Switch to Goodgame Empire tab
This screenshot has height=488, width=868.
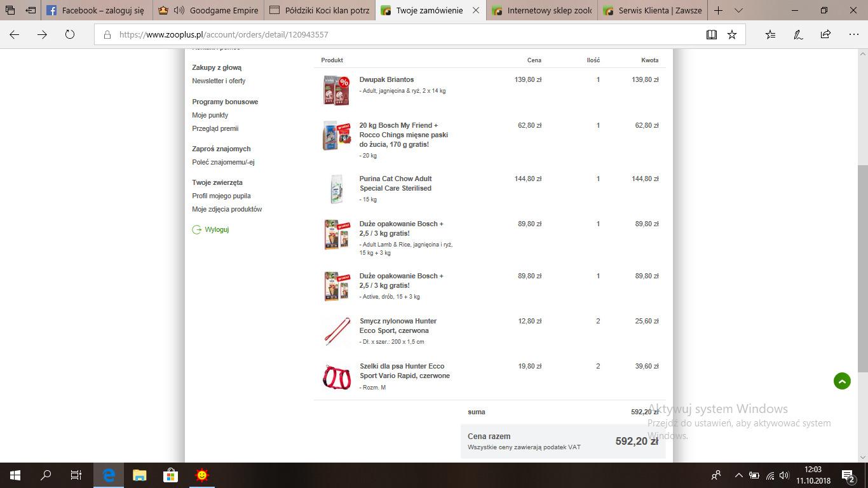point(208,11)
